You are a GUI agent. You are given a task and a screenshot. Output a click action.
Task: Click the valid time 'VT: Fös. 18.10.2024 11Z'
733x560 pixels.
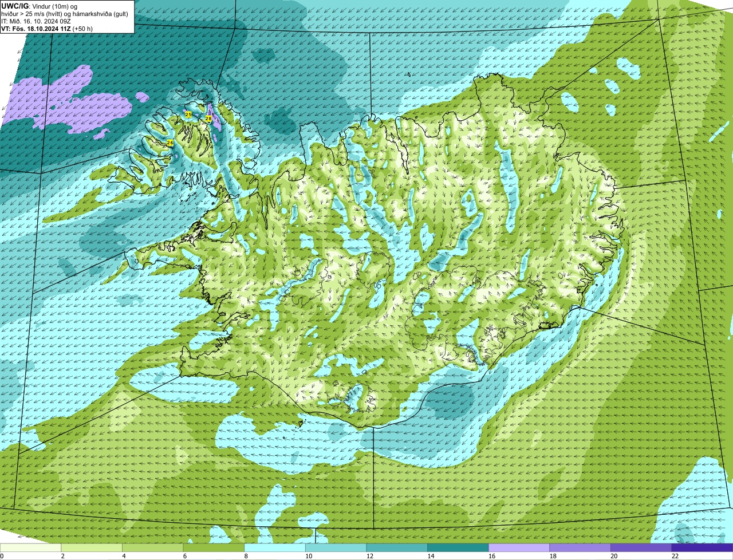(x=36, y=28)
